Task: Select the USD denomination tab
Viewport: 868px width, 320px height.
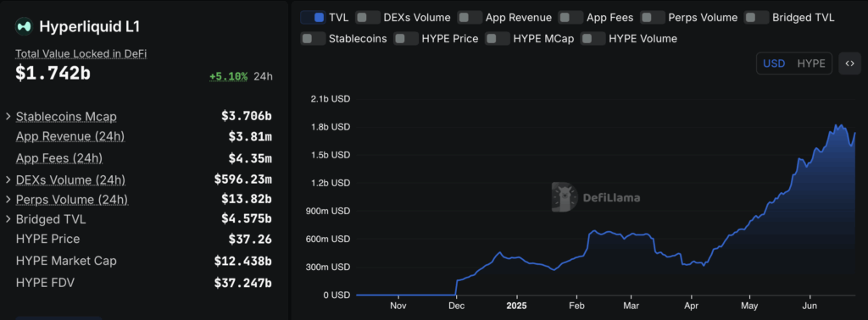Action: pos(774,63)
